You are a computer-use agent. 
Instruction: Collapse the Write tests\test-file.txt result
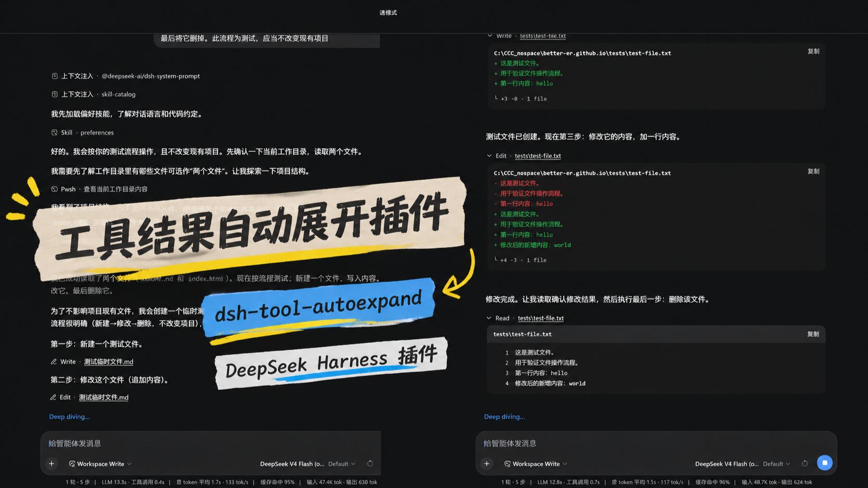click(490, 36)
